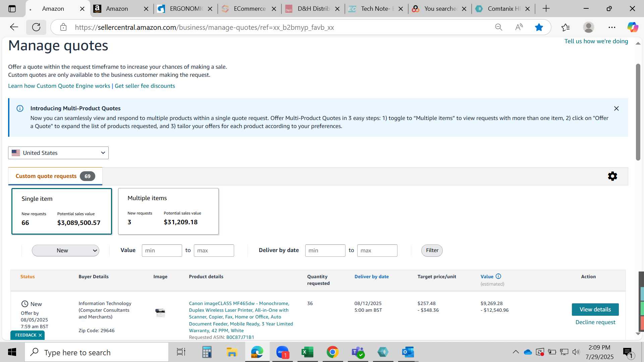Viewport: 644px width, 362px height.
Task: Click the Canon printer product thumbnail
Action: 160,312
